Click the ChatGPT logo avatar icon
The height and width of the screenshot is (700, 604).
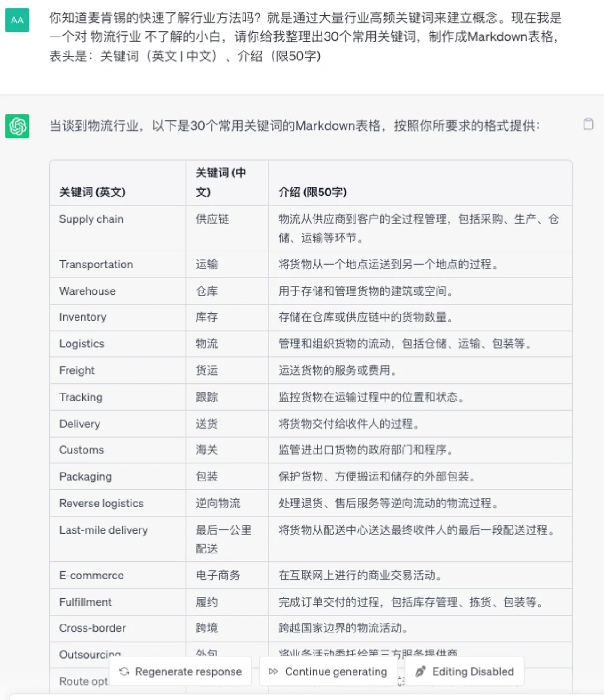coord(17,126)
